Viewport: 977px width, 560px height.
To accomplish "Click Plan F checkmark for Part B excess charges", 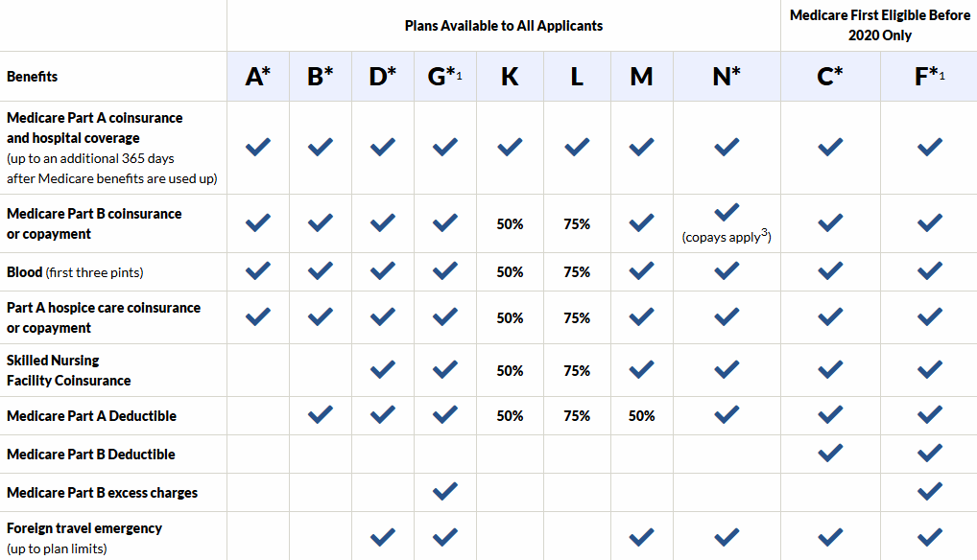I will point(929,491).
